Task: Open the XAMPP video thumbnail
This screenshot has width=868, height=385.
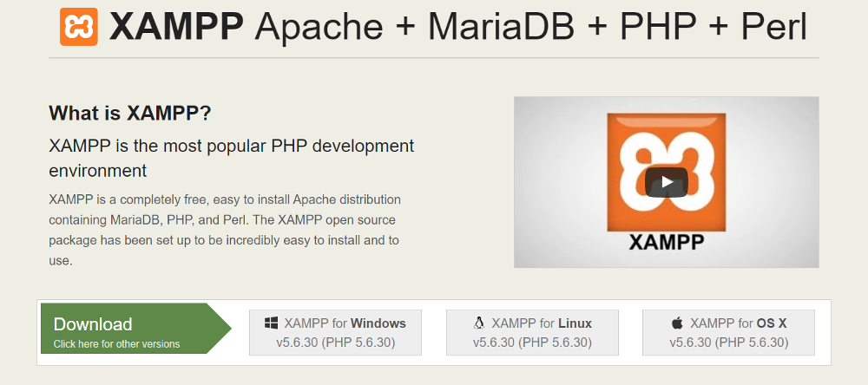Action: point(666,182)
